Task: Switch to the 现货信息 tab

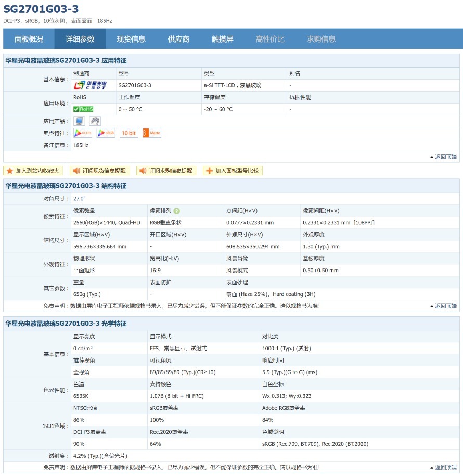Action: pos(131,39)
